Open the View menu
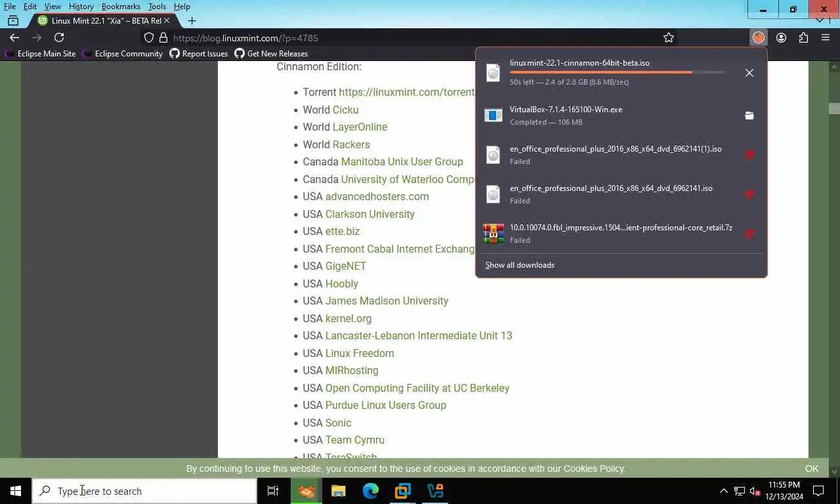840x504 pixels. tap(52, 6)
